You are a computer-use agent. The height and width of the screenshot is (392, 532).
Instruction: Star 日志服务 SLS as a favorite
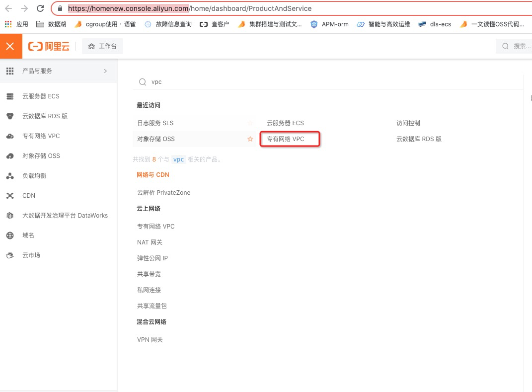click(x=250, y=123)
